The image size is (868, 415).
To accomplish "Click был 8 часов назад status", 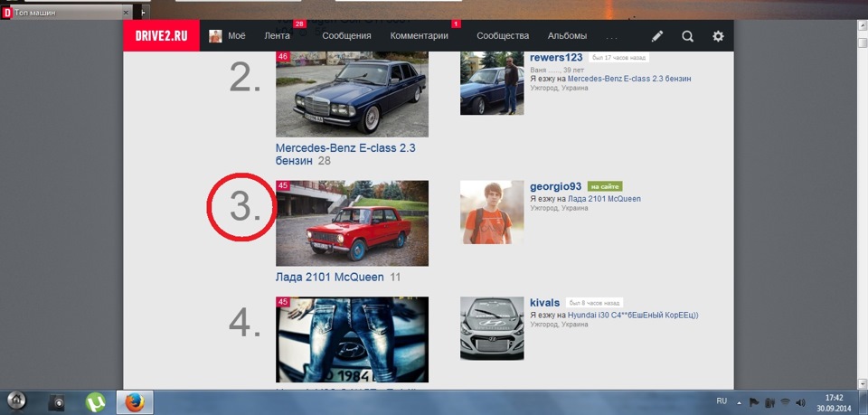I will 595,303.
